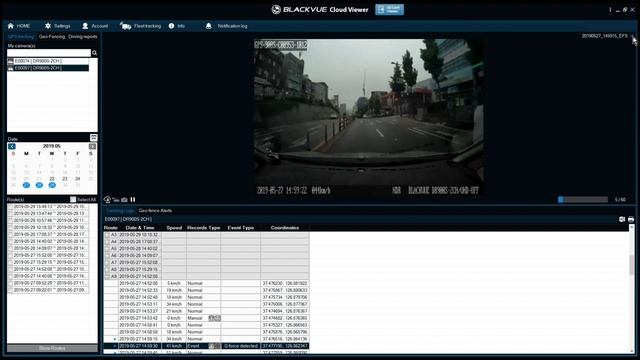The width and height of the screenshot is (640, 360).
Task: Select highlighted date 29 in calendar
Action: click(52, 185)
